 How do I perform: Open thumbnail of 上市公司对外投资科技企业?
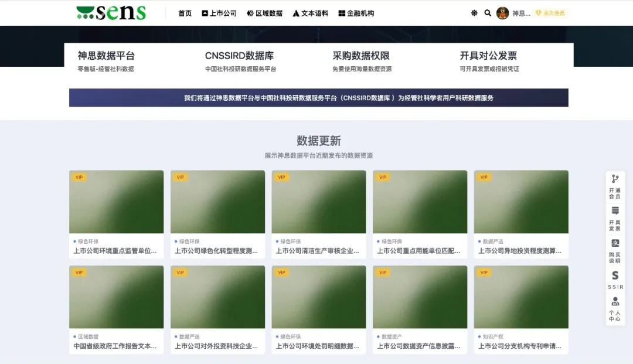[217, 297]
